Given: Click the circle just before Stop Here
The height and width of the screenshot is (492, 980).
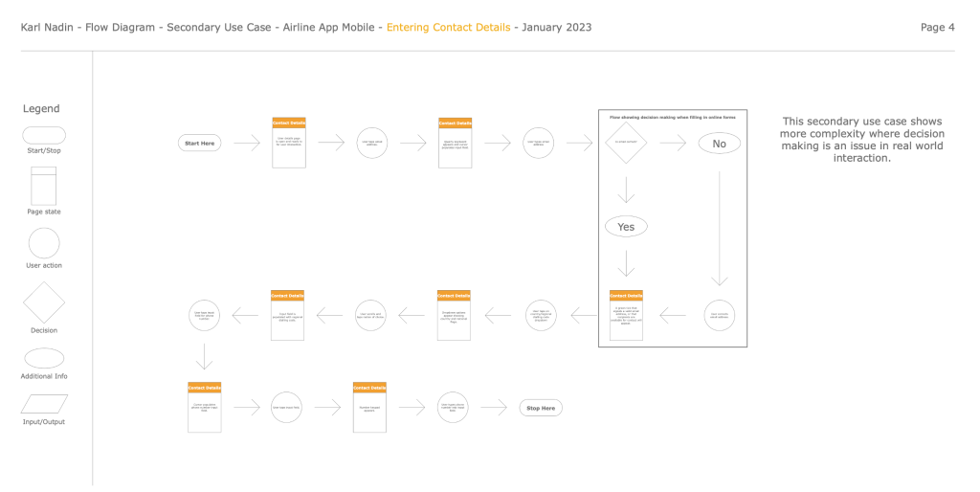Looking at the screenshot, I should click(x=453, y=408).
